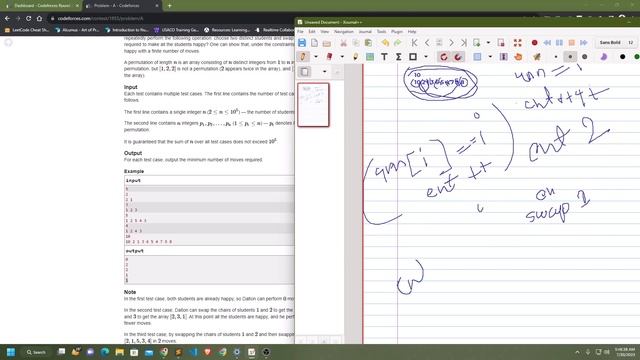The image size is (640, 360).
Task: Toggle the sidebar page preview button
Action: tap(304, 72)
